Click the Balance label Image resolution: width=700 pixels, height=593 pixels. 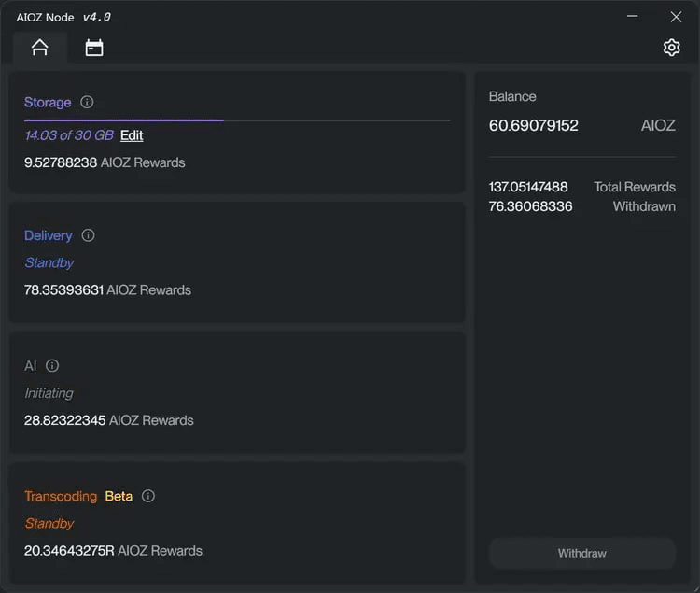[x=512, y=96]
